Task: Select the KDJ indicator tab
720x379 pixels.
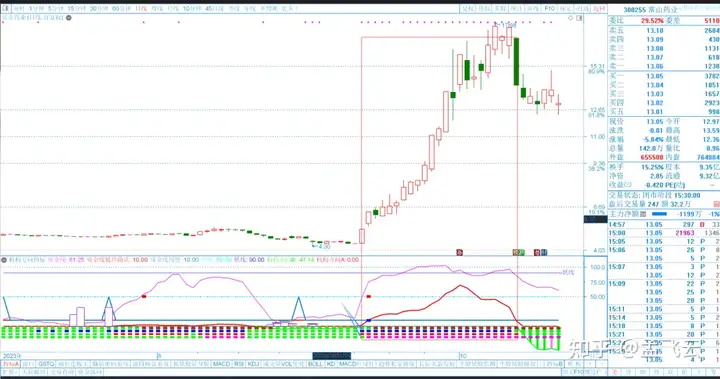Action: click(x=253, y=364)
